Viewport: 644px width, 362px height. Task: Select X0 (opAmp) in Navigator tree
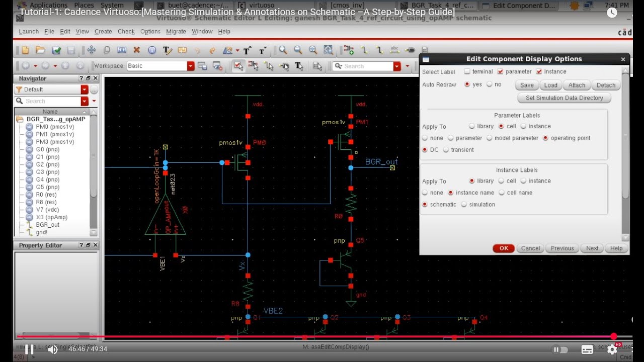pos(51,217)
